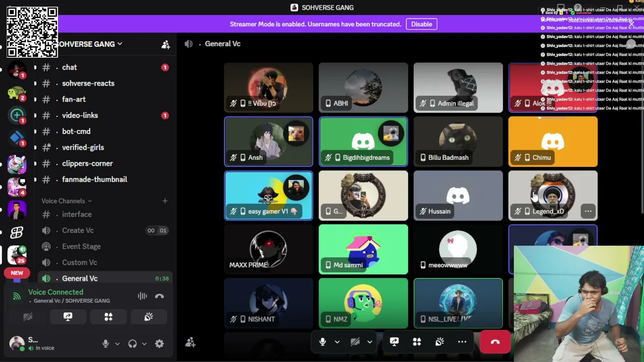Toggle noise suppression waveform icon
Viewport: 644px width, 362px height.
click(x=142, y=296)
